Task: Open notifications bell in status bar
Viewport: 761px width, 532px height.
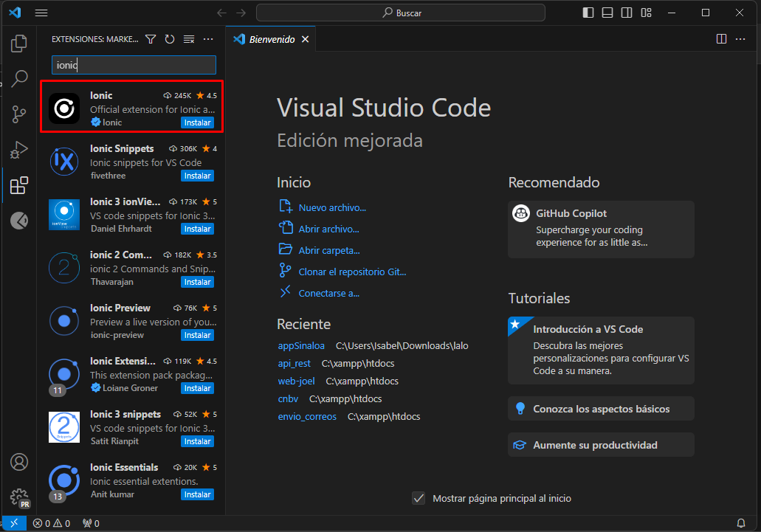Action: (x=741, y=523)
